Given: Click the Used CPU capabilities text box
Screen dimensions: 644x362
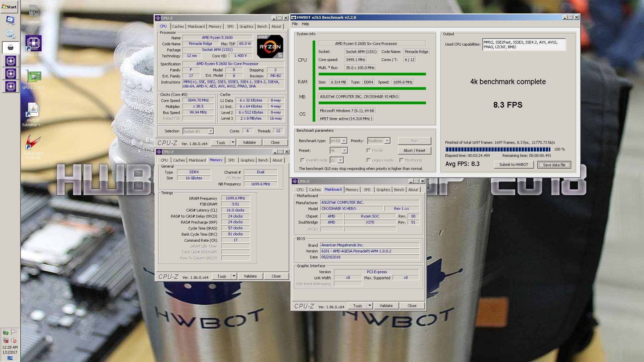Looking at the screenshot, I should pyautogui.click(x=524, y=45).
